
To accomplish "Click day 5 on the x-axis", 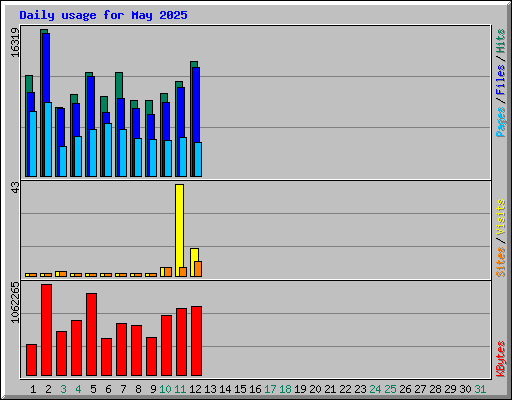I will click(93, 389).
